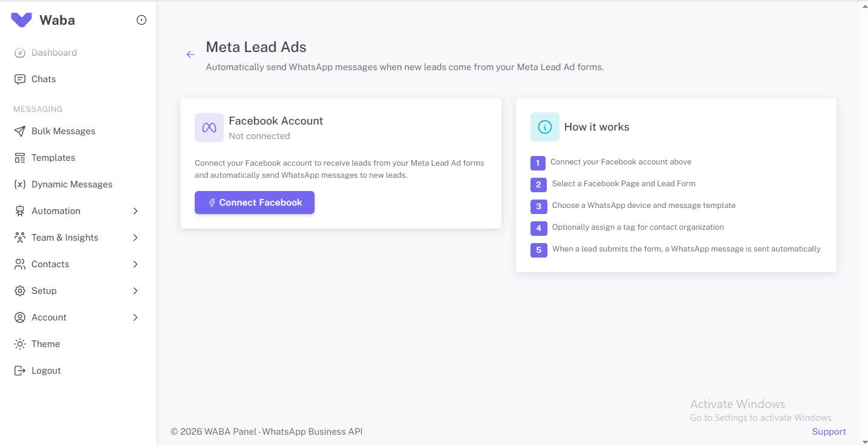Image resolution: width=868 pixels, height=445 pixels.
Task: Click the info icon beside How it works
Action: pos(544,126)
